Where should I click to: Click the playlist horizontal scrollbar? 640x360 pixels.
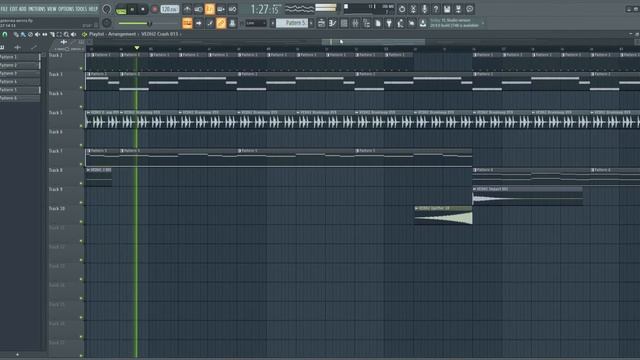click(373, 42)
